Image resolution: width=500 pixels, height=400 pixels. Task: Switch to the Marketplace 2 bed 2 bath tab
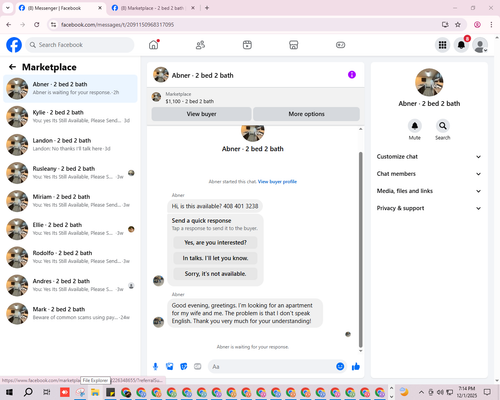pos(153,8)
